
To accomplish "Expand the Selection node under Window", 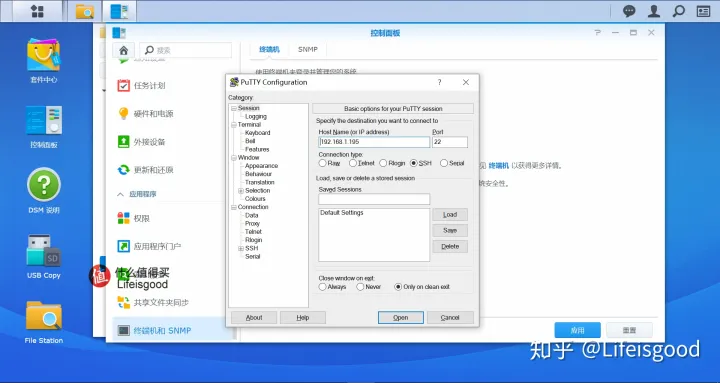I will coord(241,191).
